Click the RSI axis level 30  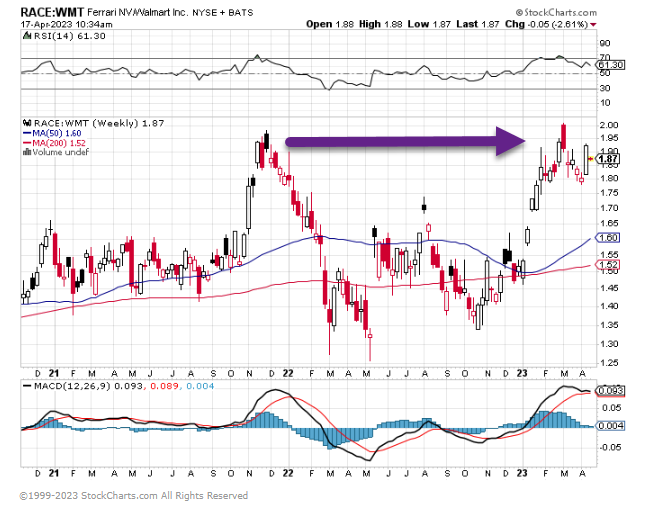click(605, 88)
